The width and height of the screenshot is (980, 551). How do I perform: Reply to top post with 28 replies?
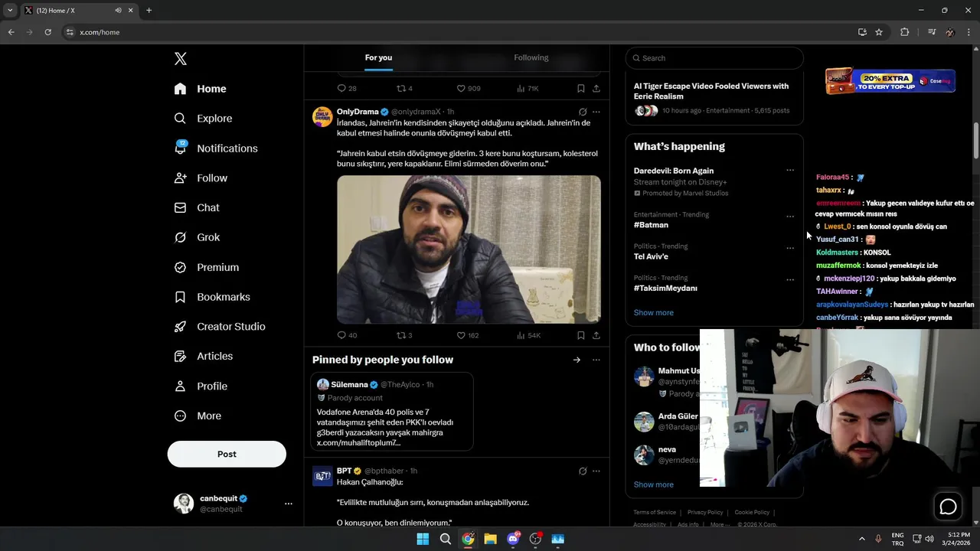coord(347,88)
